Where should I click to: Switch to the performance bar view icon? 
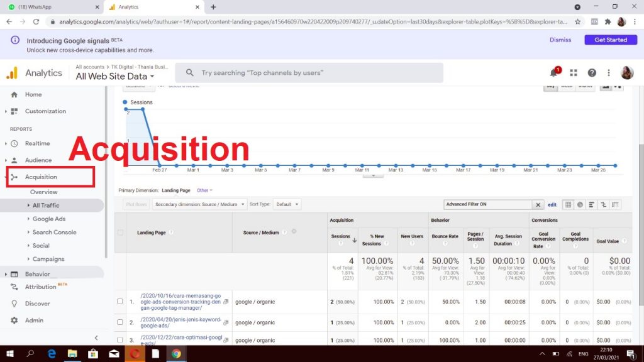pyautogui.click(x=592, y=204)
